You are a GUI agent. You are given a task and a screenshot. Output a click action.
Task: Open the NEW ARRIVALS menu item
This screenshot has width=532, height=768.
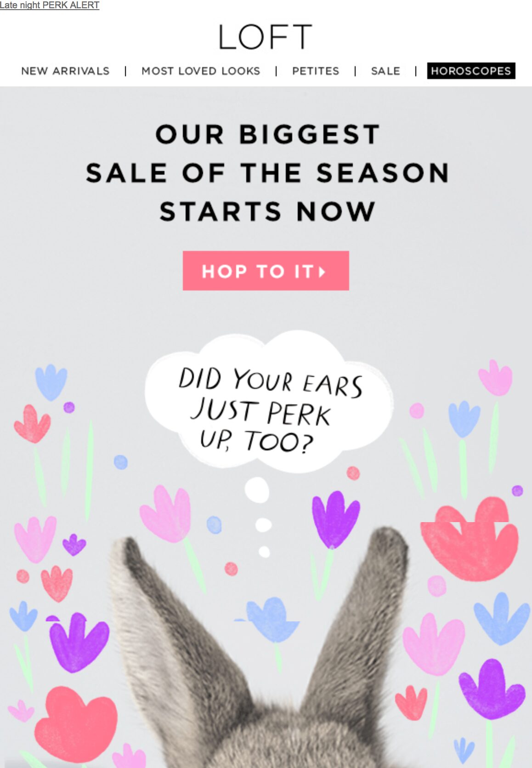[65, 71]
